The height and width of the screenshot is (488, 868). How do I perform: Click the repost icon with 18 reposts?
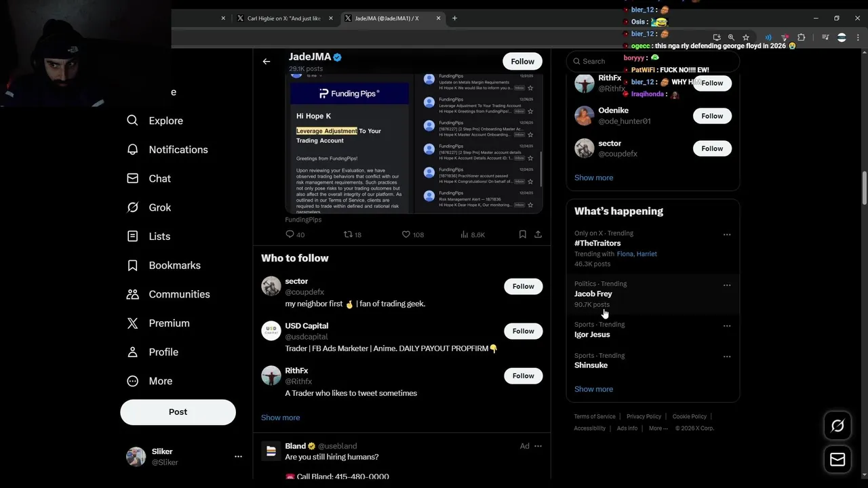(348, 235)
